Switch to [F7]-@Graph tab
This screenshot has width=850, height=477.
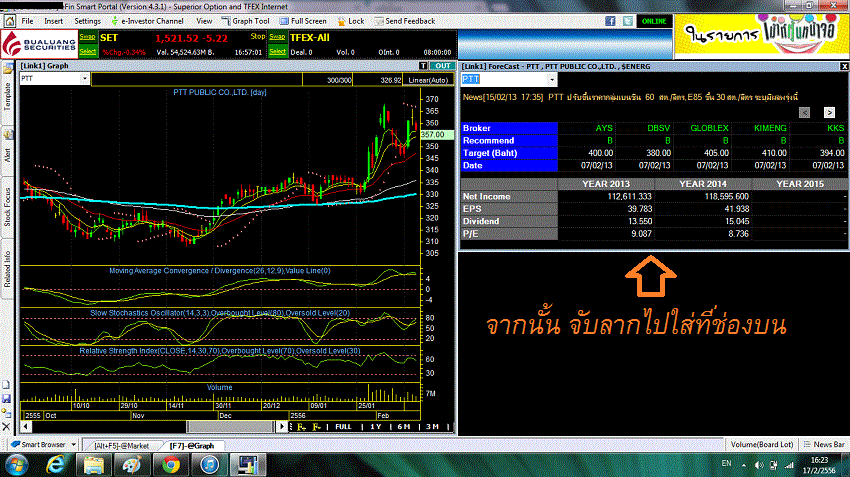click(192, 446)
